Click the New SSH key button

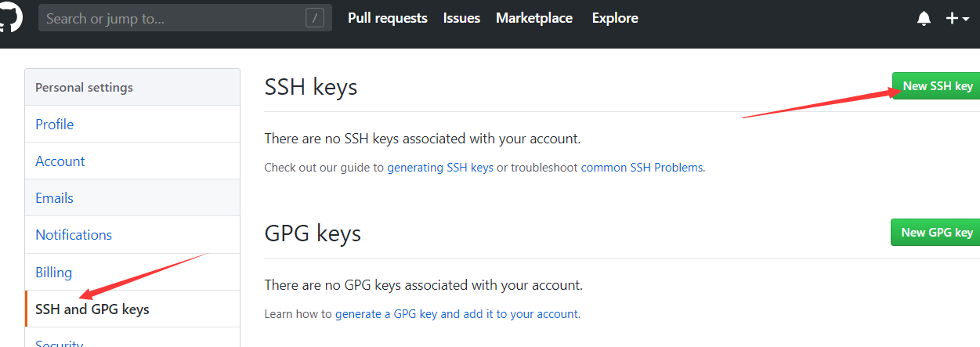click(x=937, y=86)
